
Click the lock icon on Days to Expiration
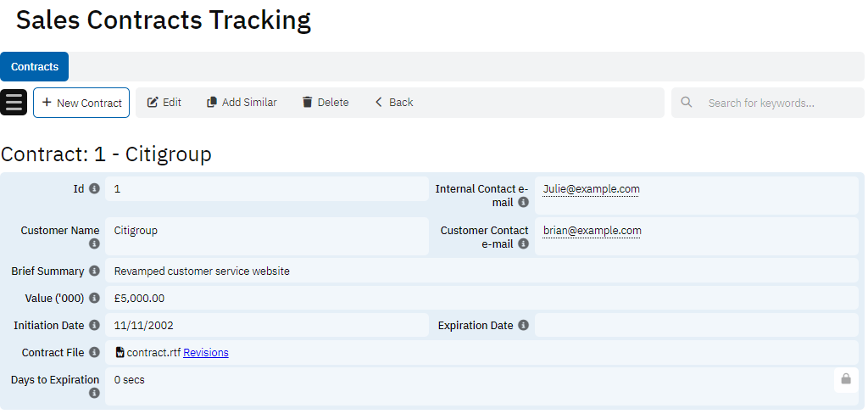pos(845,380)
